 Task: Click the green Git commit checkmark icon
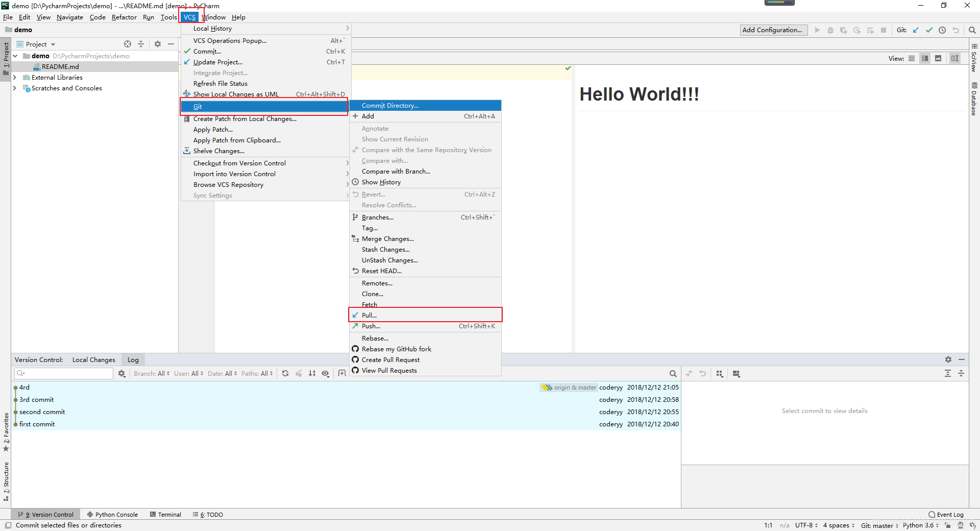[x=929, y=30]
